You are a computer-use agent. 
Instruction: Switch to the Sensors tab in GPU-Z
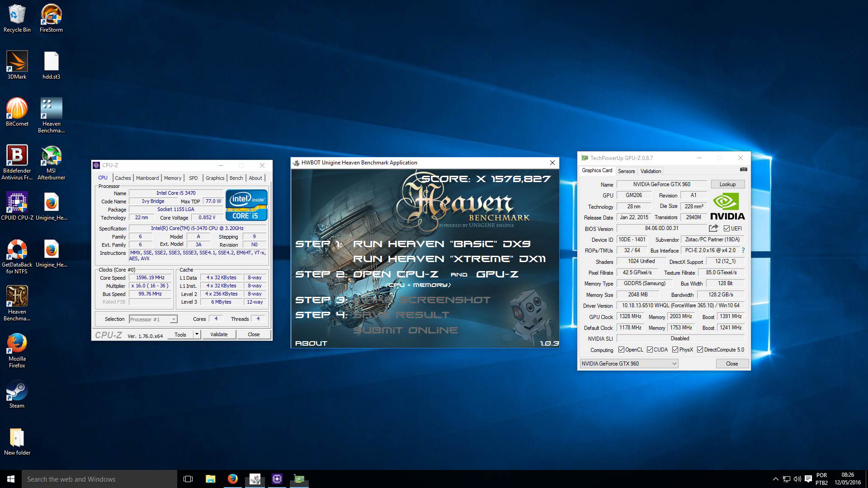pyautogui.click(x=626, y=171)
